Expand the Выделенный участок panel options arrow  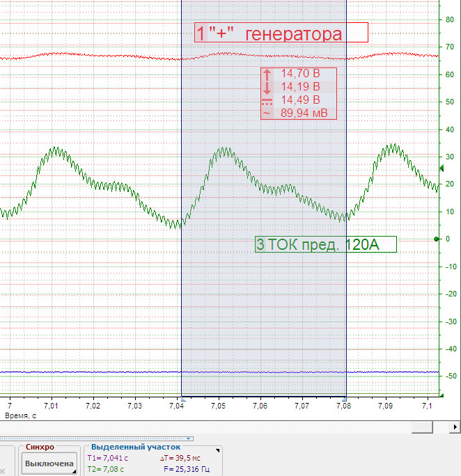(x=217, y=450)
